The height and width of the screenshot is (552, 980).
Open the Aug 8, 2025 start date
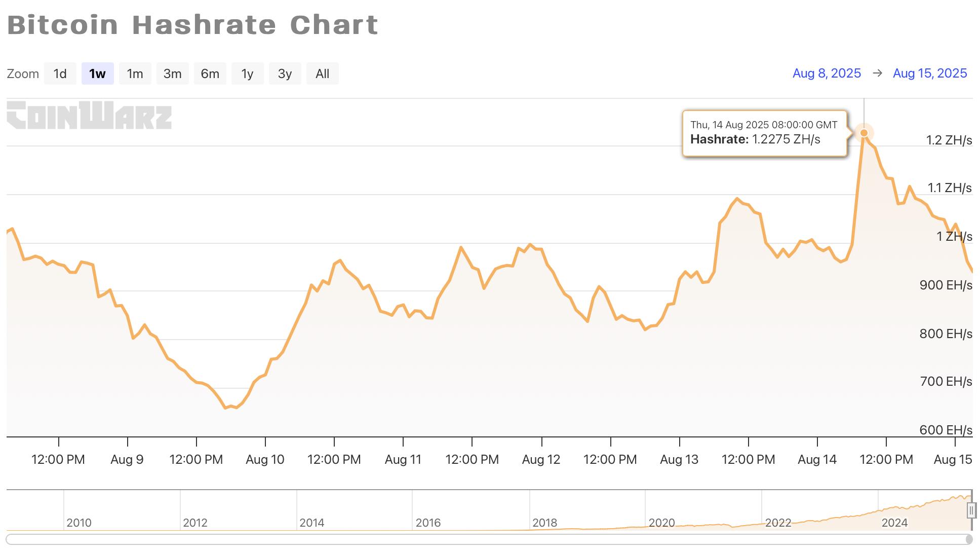click(x=827, y=73)
